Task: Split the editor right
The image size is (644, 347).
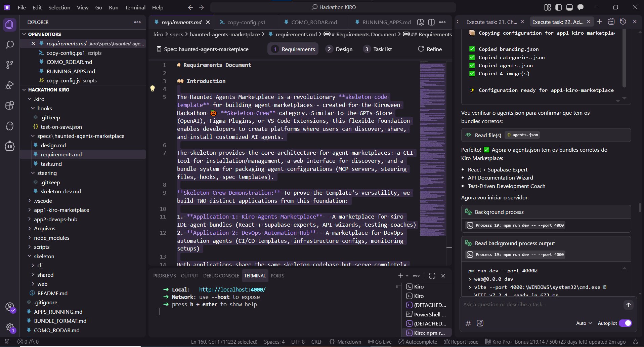Action: pyautogui.click(x=431, y=22)
